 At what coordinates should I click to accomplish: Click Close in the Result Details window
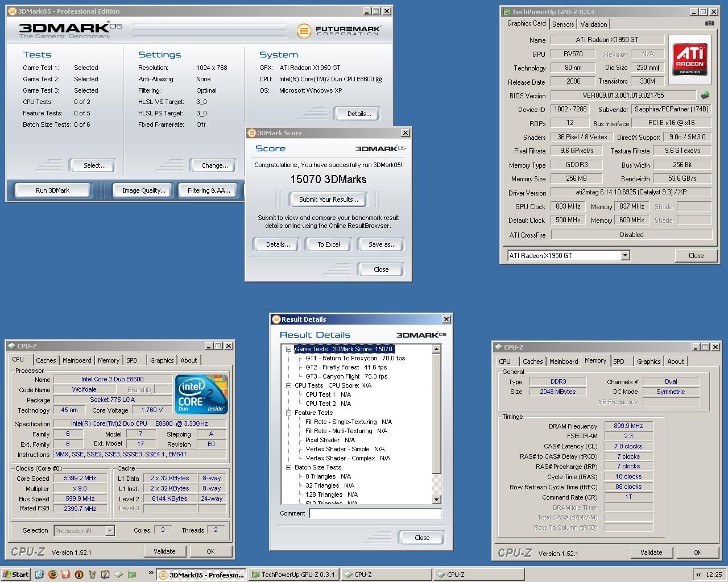[422, 538]
